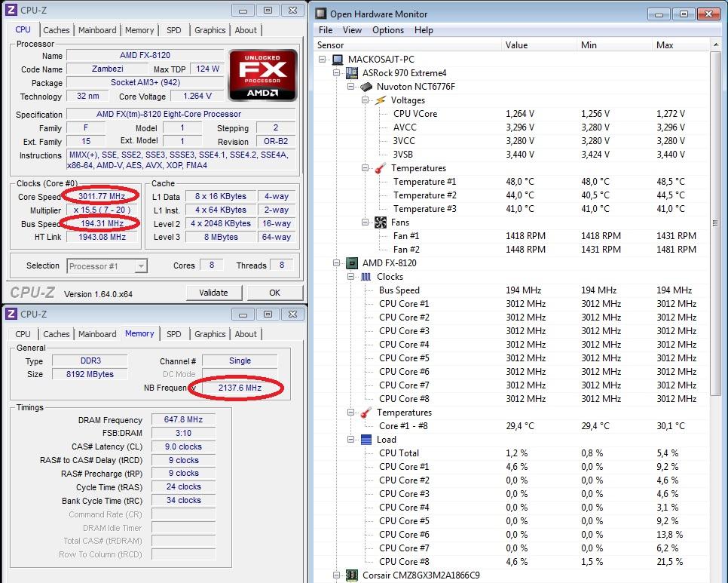Collapse the Voltages group

[365, 100]
